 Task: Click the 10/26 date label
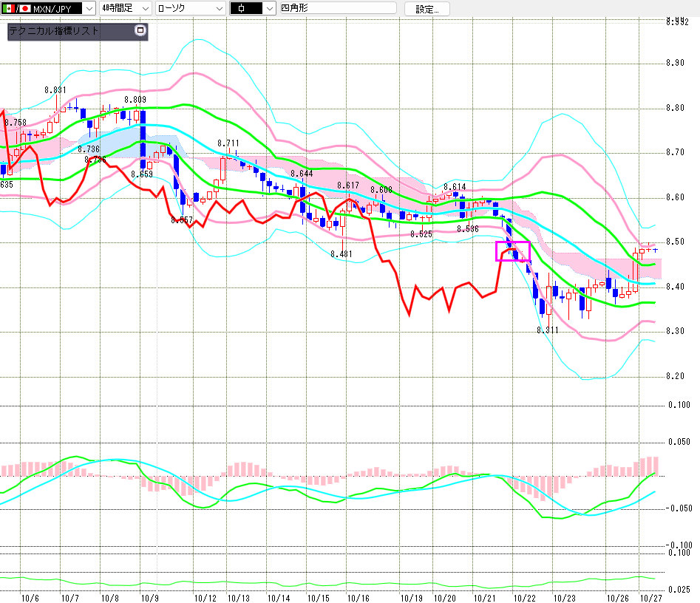pos(617,598)
